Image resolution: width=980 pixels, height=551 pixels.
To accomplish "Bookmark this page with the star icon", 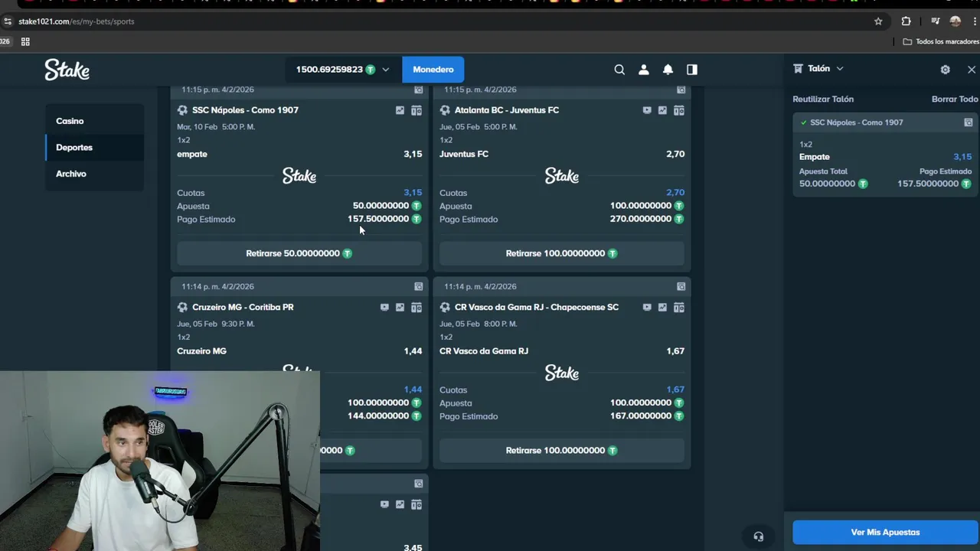I will [x=878, y=21].
